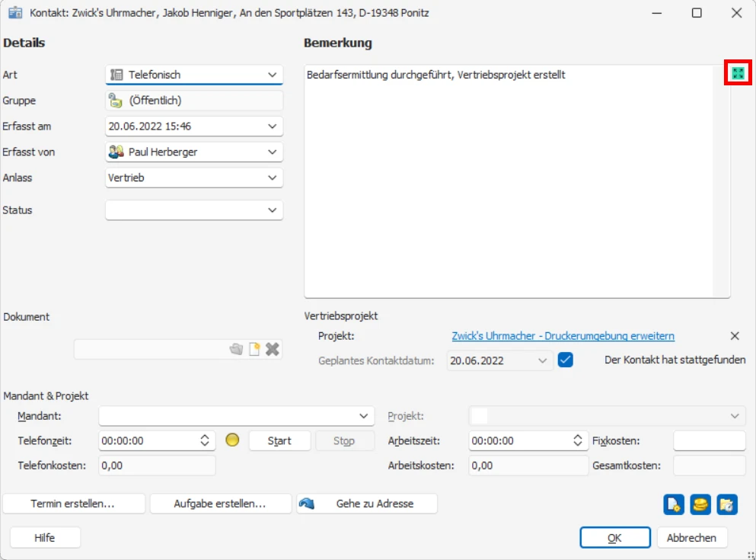This screenshot has width=756, height=560.
Task: Maximize the Kontakt window
Action: tap(697, 13)
